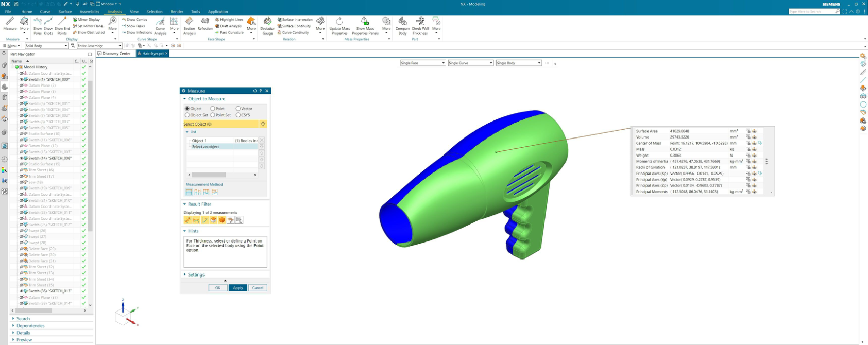Select the CSYS radio button
This screenshot has height=345, width=868.
(238, 115)
